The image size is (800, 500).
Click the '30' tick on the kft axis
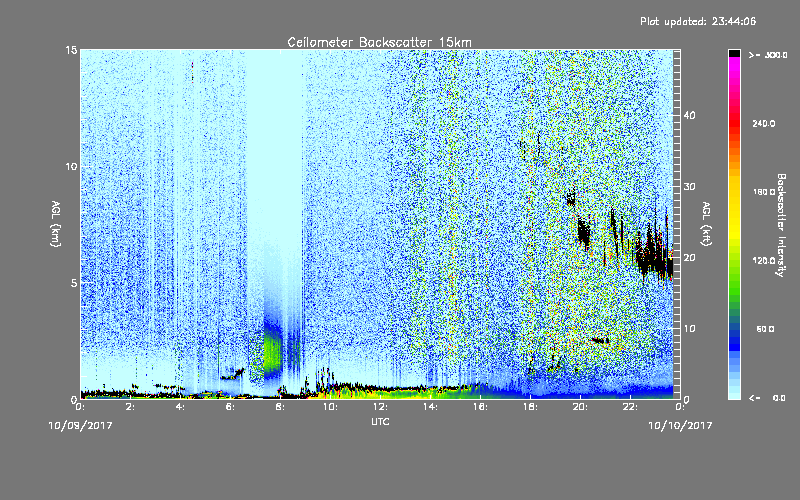tap(689, 186)
